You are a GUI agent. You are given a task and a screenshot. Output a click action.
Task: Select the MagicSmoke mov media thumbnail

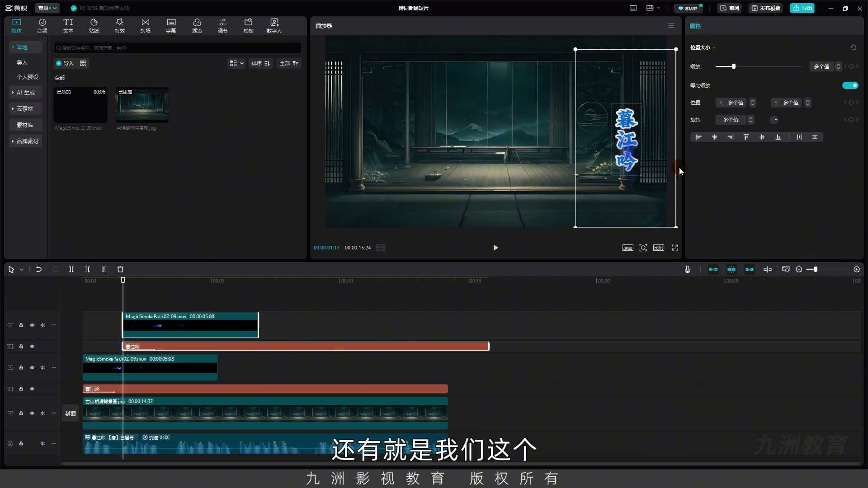coord(80,105)
